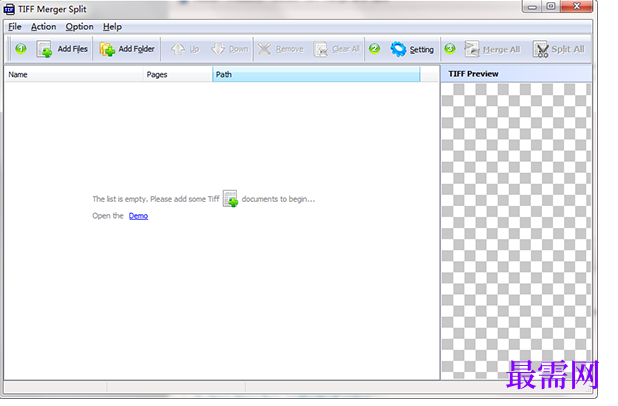
Task: Click the Add Files label
Action: point(73,49)
